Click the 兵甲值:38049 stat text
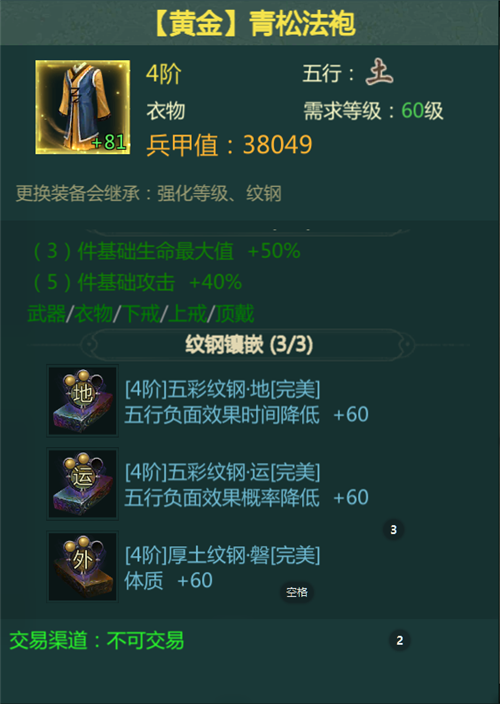This screenshot has width=500, height=704. point(229,145)
